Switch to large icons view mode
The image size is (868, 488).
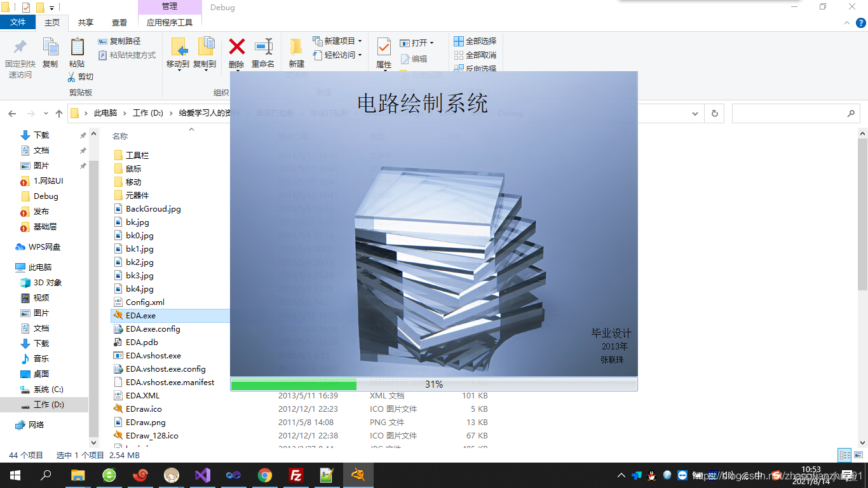click(857, 455)
